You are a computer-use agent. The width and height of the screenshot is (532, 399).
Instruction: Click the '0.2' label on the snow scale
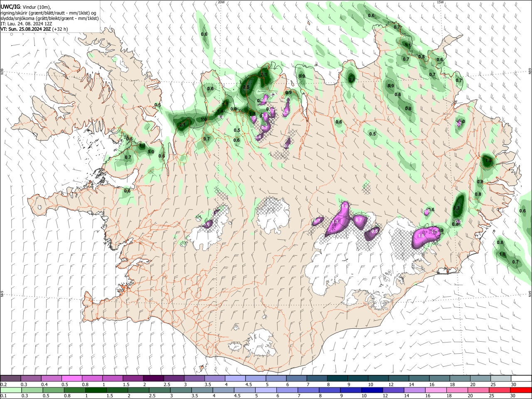[3, 384]
